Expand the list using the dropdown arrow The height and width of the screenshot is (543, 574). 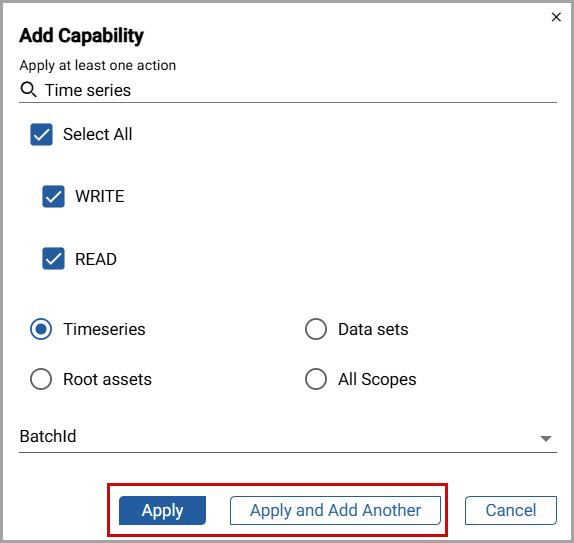tap(546, 439)
